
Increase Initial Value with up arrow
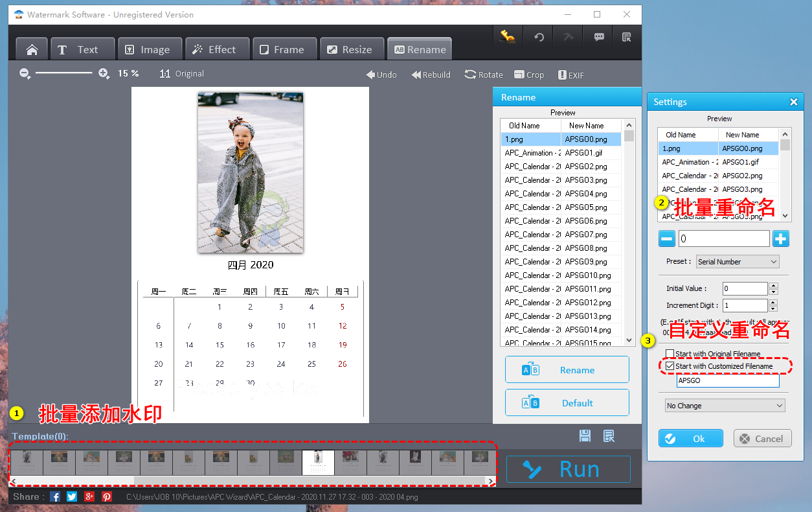pyautogui.click(x=773, y=285)
